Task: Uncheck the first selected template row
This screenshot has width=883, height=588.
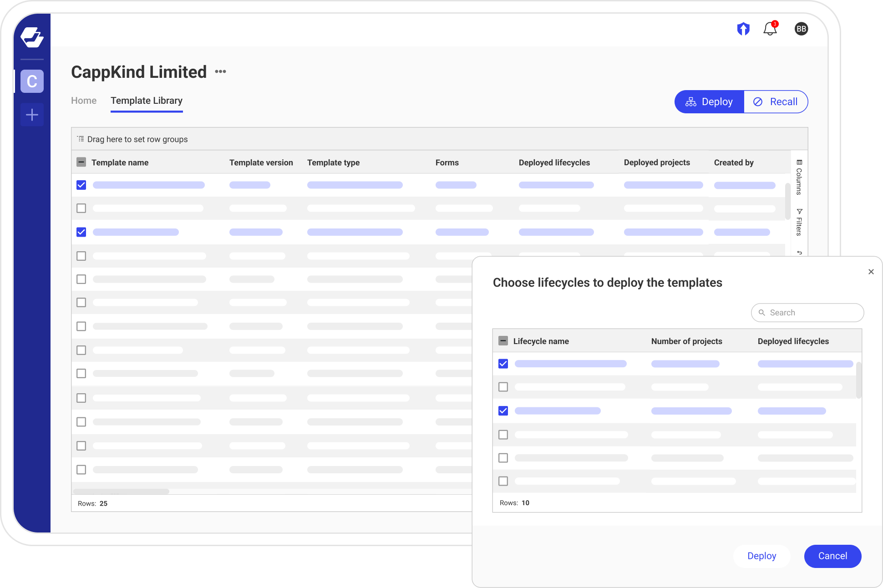Action: pos(81,185)
